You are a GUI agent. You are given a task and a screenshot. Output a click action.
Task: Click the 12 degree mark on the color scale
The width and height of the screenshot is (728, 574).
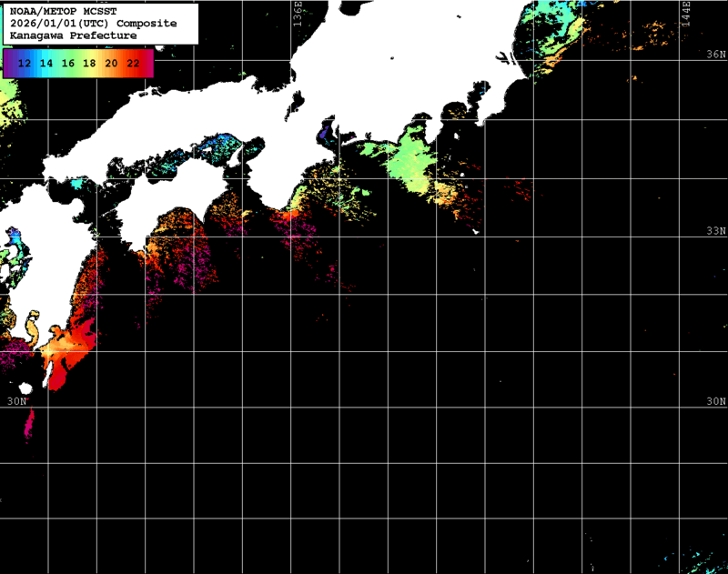pyautogui.click(x=23, y=65)
